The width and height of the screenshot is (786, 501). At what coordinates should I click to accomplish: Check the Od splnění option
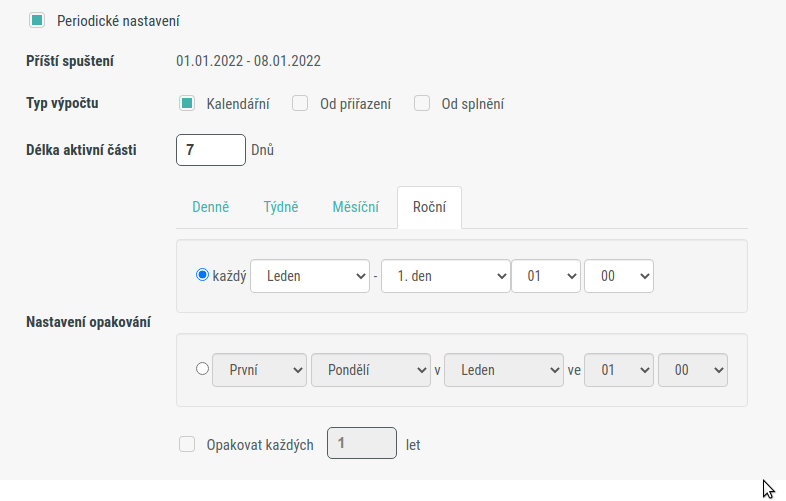pos(422,103)
